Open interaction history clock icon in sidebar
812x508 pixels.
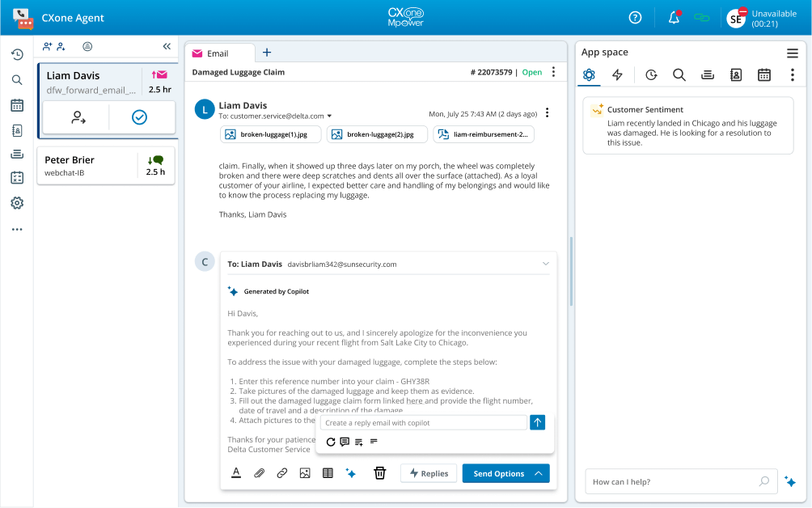coord(17,55)
